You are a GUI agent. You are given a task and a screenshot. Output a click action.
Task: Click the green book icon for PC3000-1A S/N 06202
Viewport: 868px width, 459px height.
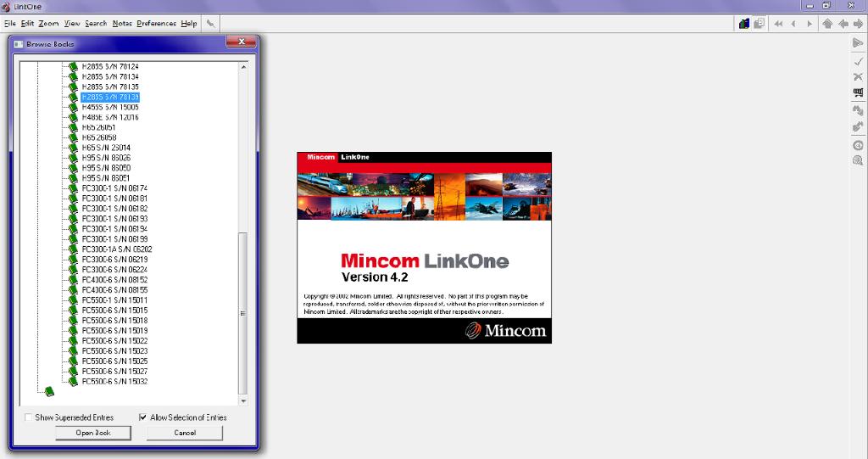click(x=73, y=249)
